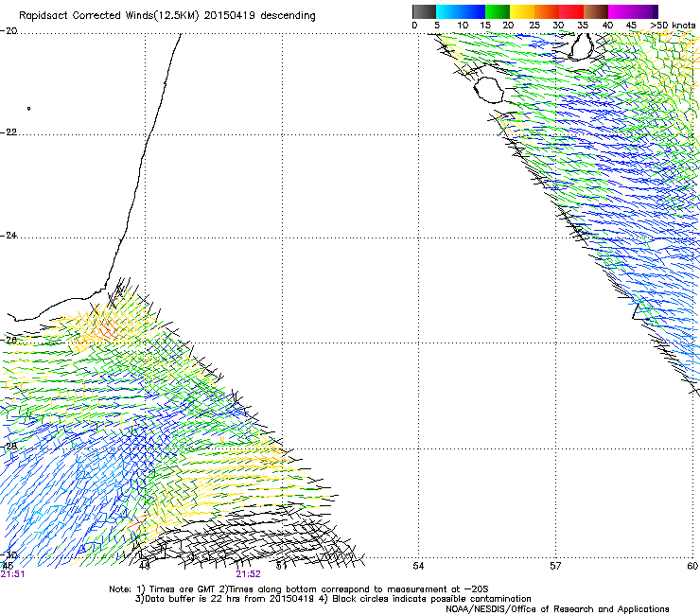Select the red 30-35 knots color band
Image resolution: width=700 pixels, height=615 pixels.
pos(571,11)
